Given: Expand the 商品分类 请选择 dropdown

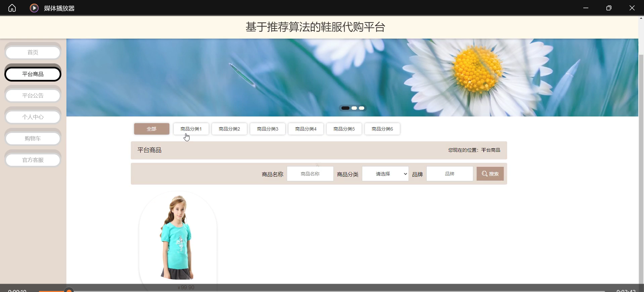Looking at the screenshot, I should (385, 174).
